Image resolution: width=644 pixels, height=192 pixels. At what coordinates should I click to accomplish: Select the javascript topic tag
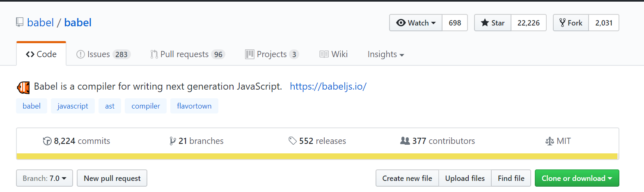click(73, 106)
